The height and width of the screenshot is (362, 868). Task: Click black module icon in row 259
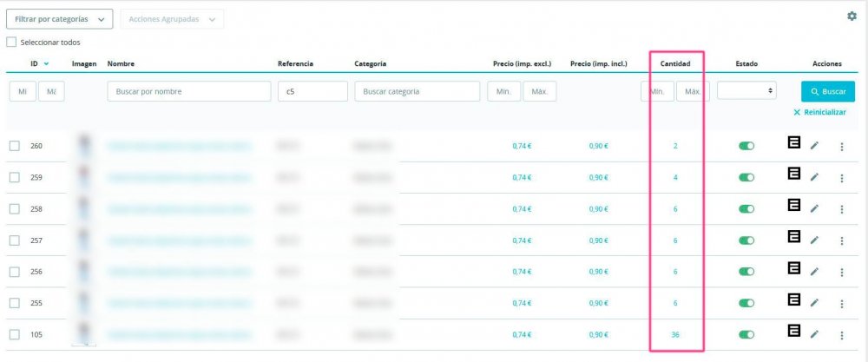(x=794, y=174)
